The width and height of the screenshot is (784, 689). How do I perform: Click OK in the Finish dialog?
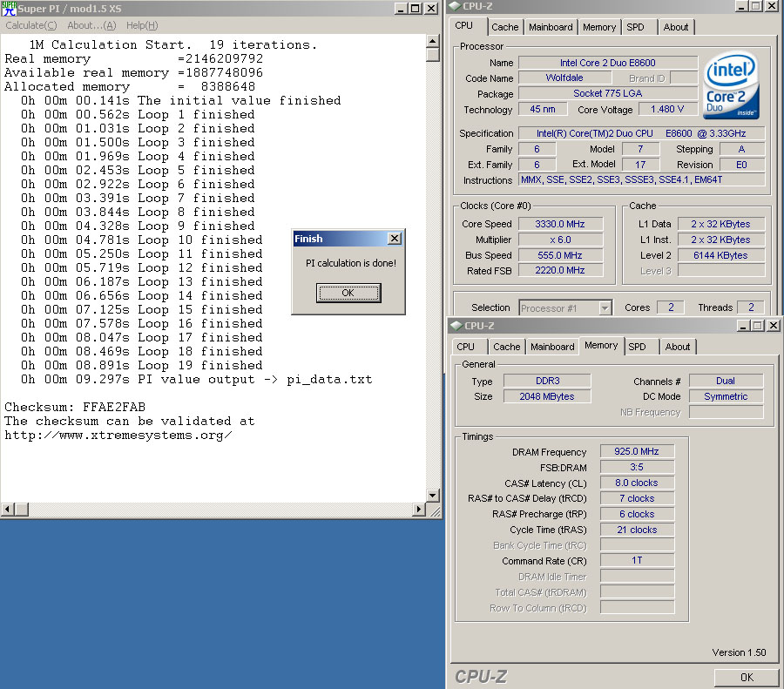coord(348,293)
